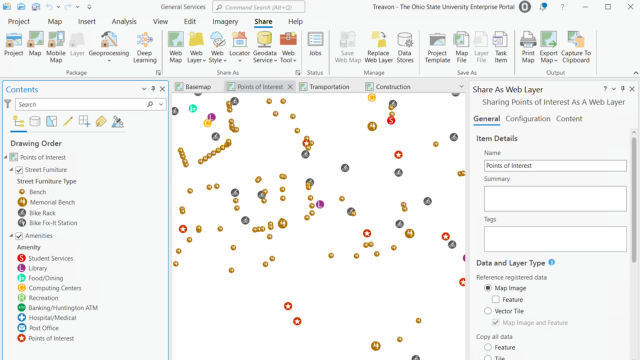The image size is (640, 360).
Task: Switch to the Configuration tab
Action: coord(528,119)
